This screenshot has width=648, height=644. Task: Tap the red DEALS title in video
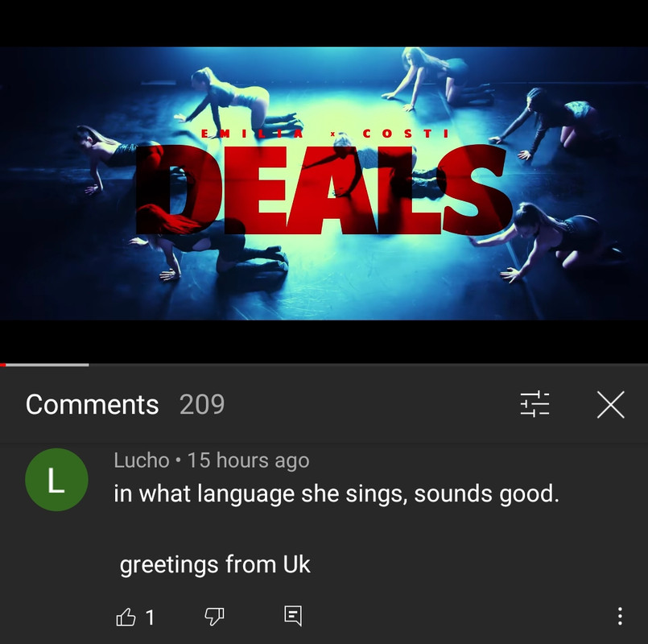tap(322, 189)
